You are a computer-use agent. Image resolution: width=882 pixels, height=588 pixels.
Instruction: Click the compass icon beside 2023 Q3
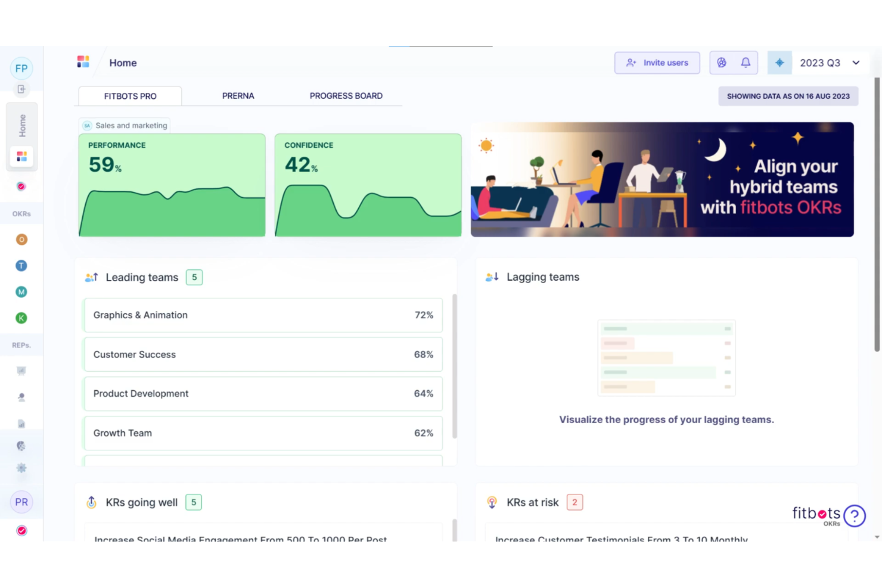tap(779, 63)
